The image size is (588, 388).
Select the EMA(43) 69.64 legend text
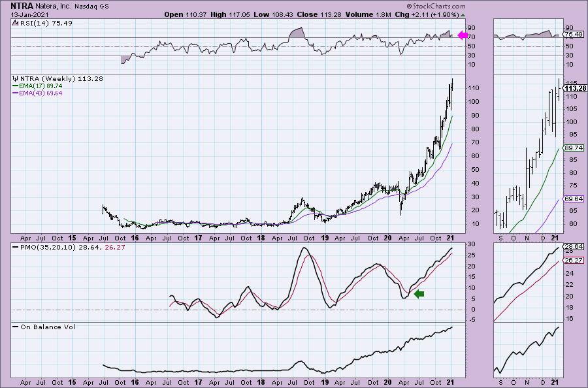coord(41,93)
